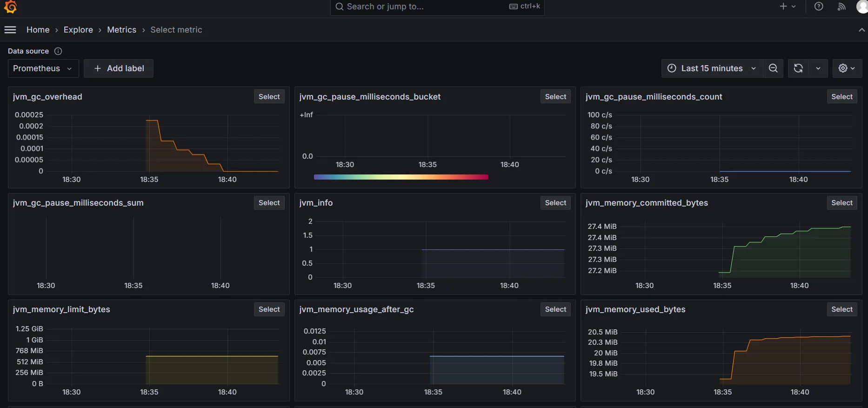Click the zoom out time range icon
This screenshot has height=408, width=868.
(773, 68)
